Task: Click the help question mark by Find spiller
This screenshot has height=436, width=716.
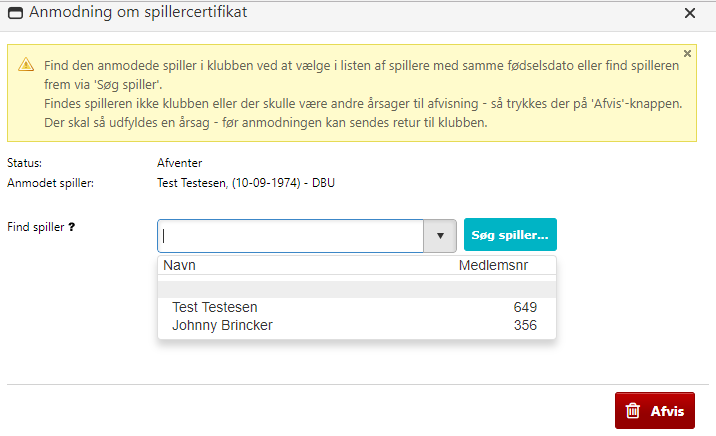Action: point(72,227)
